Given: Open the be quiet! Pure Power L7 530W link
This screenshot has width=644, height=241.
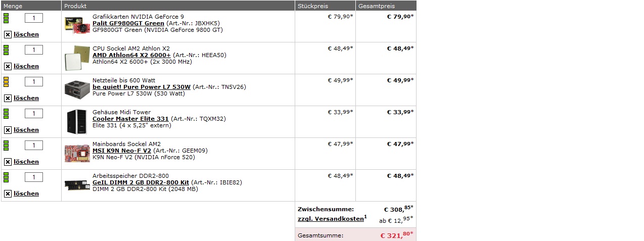Looking at the screenshot, I should click(142, 87).
